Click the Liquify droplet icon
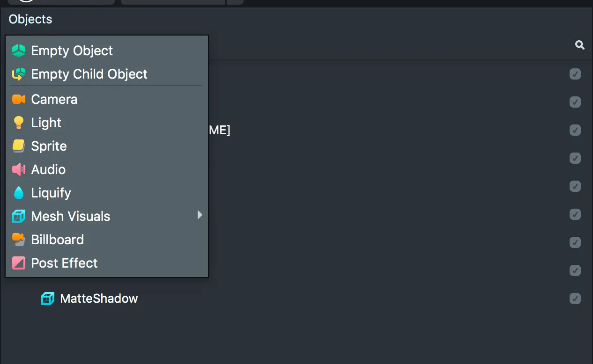This screenshot has width=593, height=364. point(19,192)
